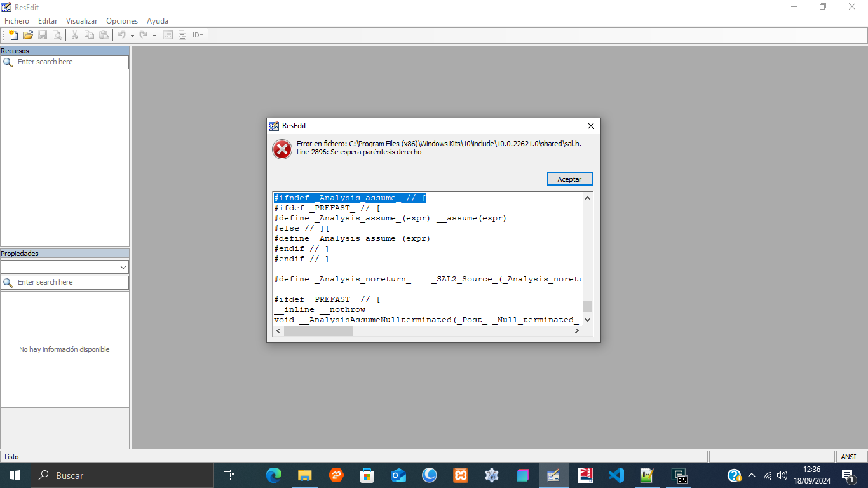The width and height of the screenshot is (868, 488).
Task: Open File Explorer from the taskbar
Action: pos(305,475)
